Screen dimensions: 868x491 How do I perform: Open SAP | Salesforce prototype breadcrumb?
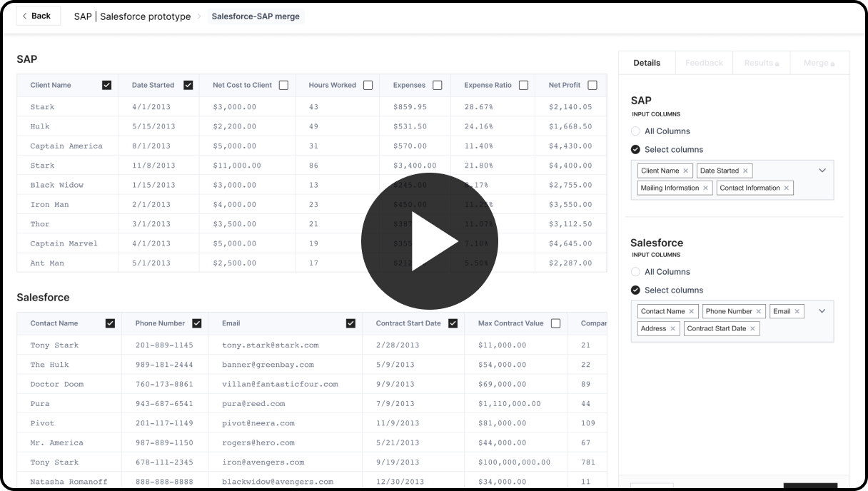click(132, 16)
